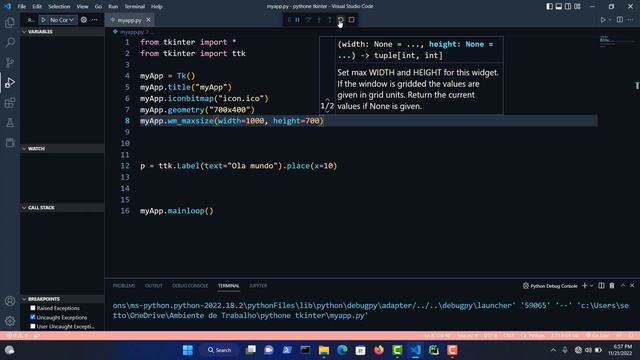Open editor more actions ellipsis
This screenshot has width=640, height=360.
(631, 20)
